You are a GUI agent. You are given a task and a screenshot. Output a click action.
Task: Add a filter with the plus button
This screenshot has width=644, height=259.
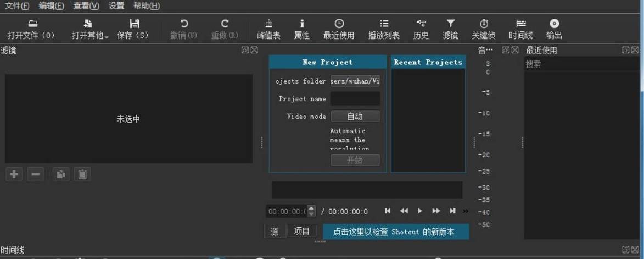14,174
